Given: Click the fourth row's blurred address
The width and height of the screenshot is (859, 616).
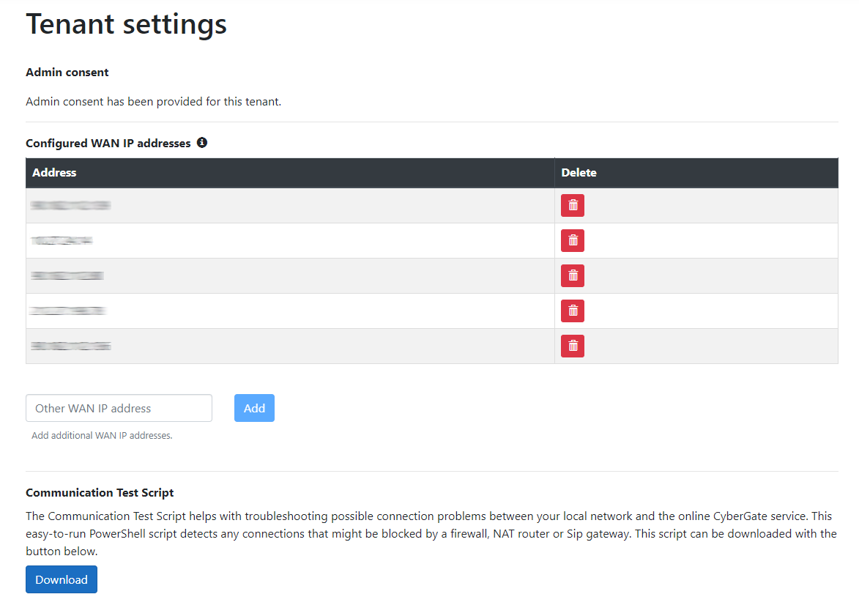Looking at the screenshot, I should (x=68, y=311).
